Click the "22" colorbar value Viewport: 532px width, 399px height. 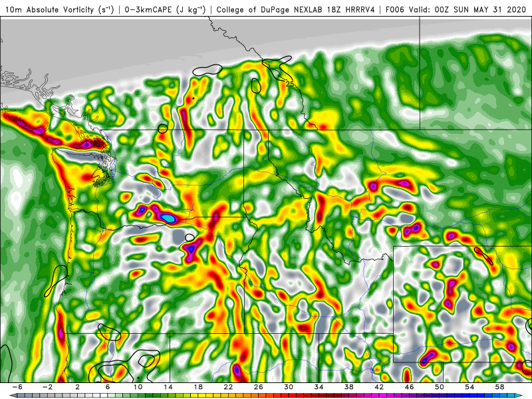[x=228, y=387]
